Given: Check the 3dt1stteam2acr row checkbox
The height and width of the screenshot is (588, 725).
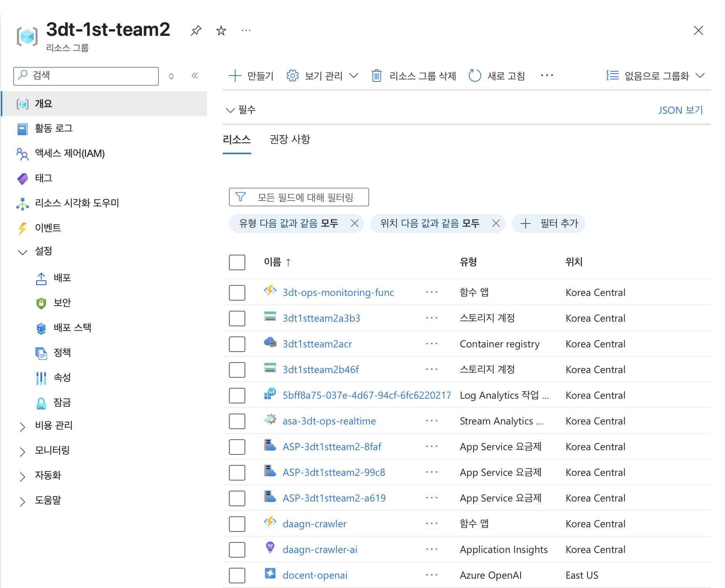Looking at the screenshot, I should tap(237, 344).
